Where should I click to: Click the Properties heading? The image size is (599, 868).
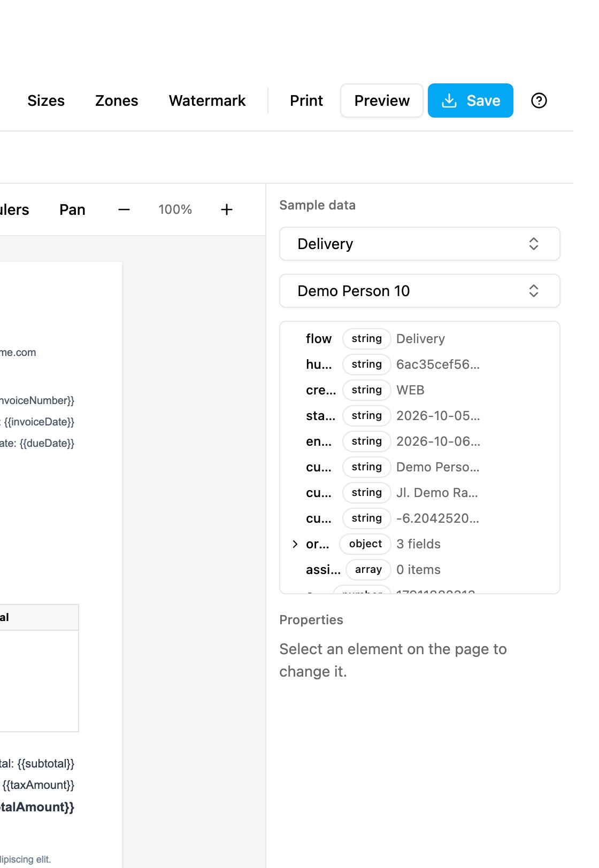point(311,620)
